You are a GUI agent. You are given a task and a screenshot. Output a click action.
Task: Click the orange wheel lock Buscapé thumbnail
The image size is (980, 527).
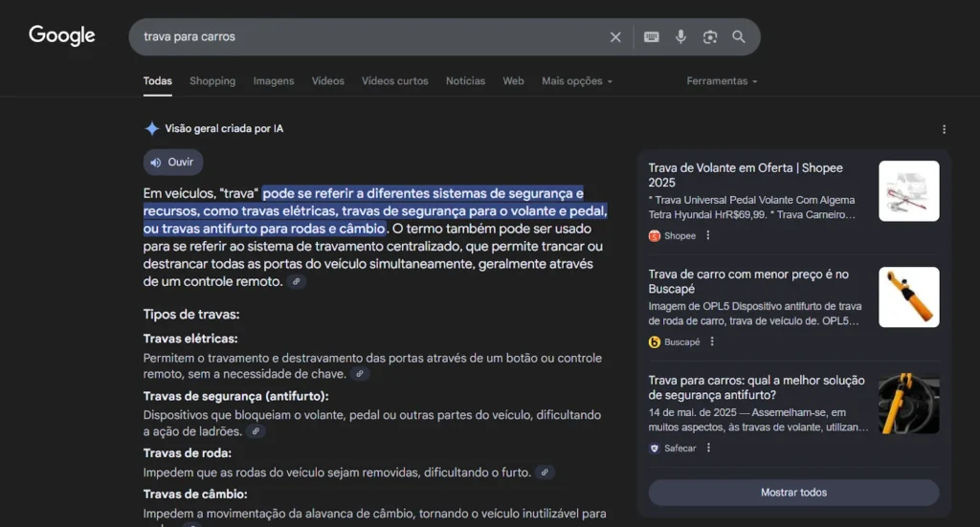pos(908,297)
